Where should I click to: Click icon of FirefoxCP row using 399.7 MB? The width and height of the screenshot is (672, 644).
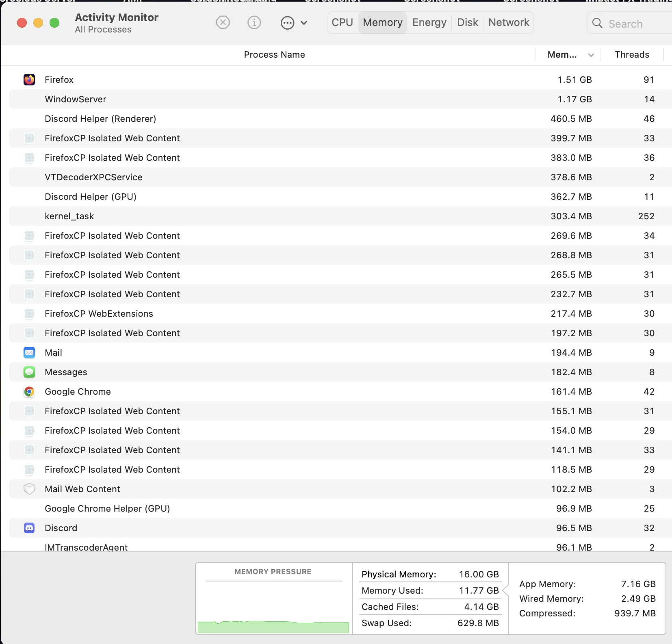[29, 138]
